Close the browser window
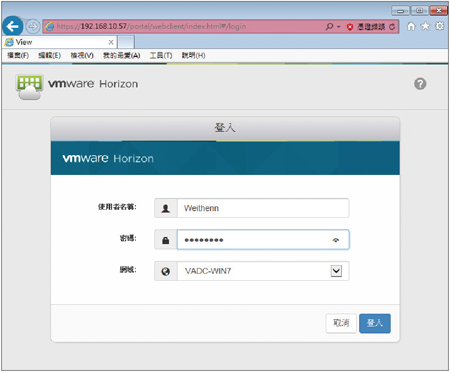The width and height of the screenshot is (450, 372). (x=439, y=11)
